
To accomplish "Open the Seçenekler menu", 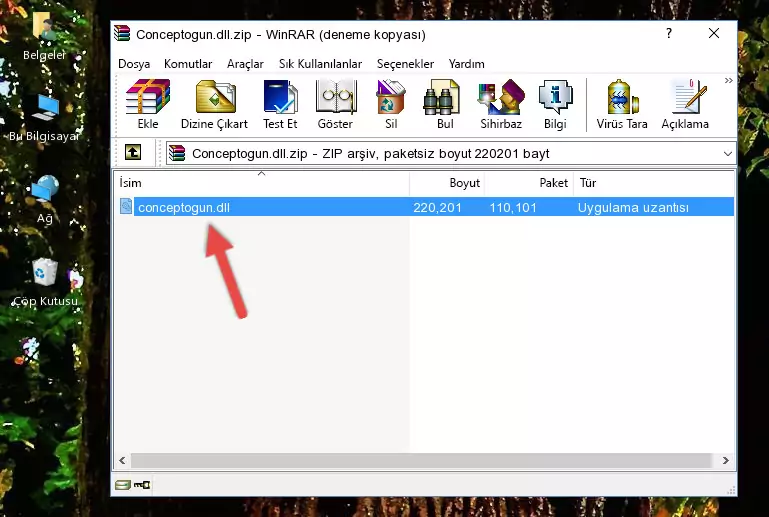I will click(x=405, y=64).
